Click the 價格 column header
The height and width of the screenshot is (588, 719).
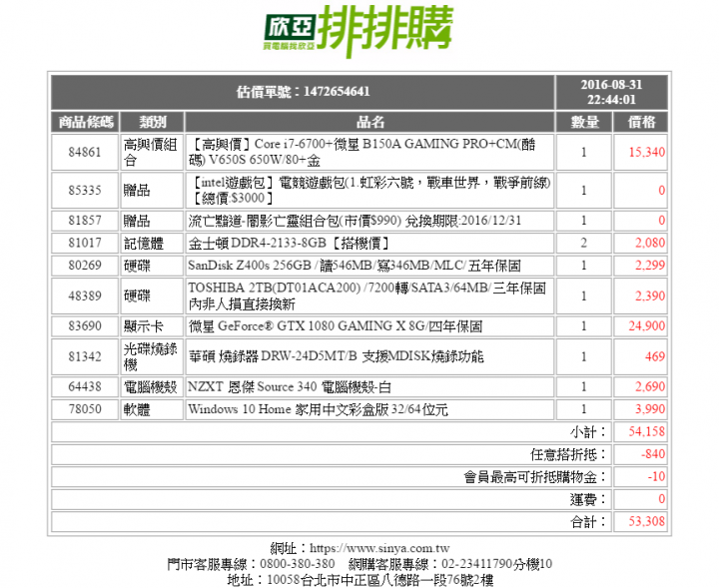[x=640, y=122]
